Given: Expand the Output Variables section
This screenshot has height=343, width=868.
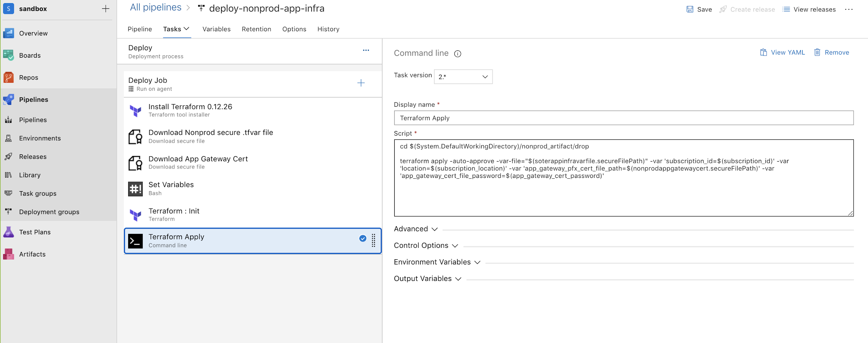Looking at the screenshot, I should (x=428, y=279).
